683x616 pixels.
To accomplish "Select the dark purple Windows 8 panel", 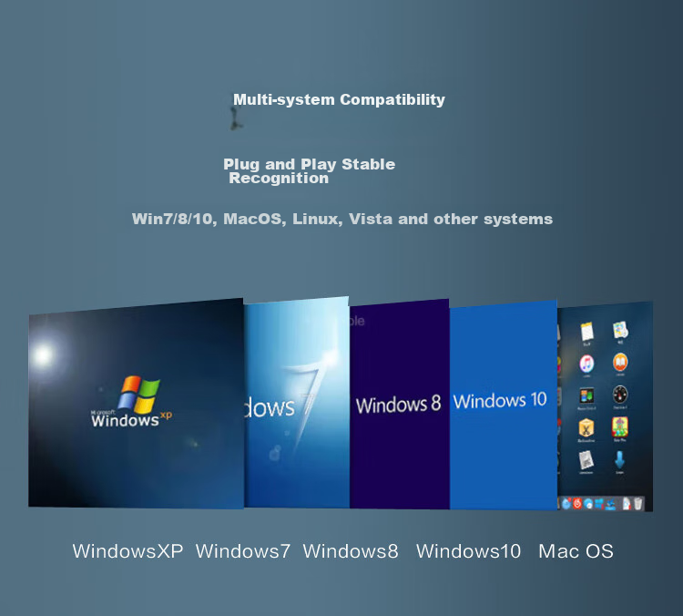I will click(x=400, y=404).
